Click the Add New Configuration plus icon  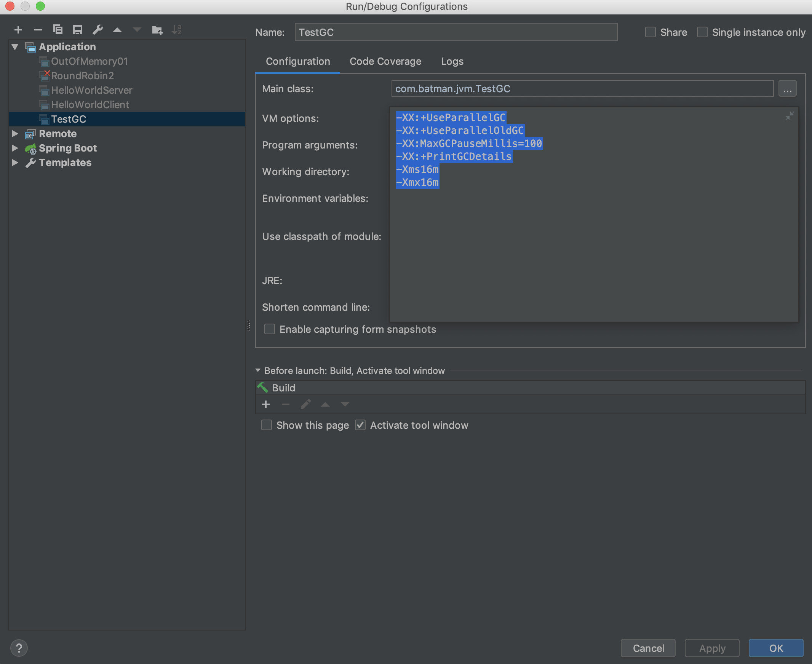tap(18, 30)
